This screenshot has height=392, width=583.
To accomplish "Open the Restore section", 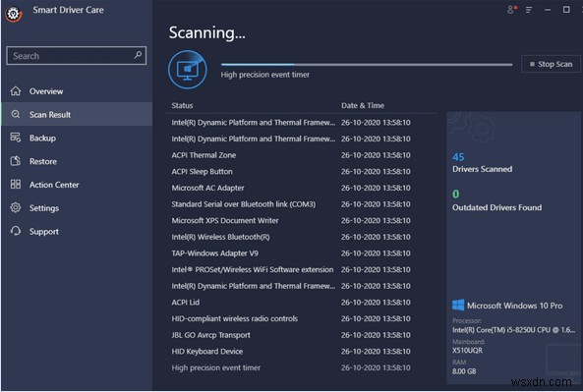I will [x=77, y=161].
